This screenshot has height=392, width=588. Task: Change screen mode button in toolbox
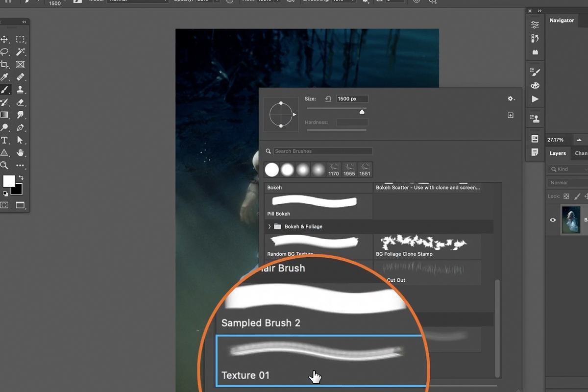(x=20, y=205)
